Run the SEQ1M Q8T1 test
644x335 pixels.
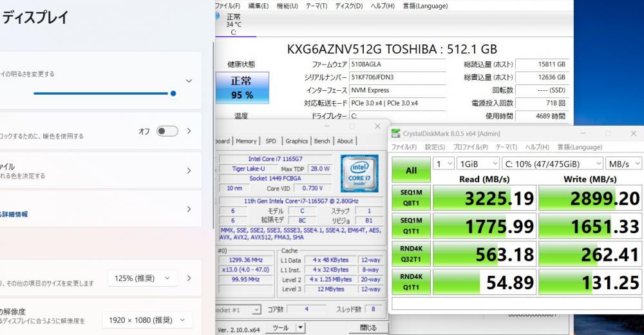pyautogui.click(x=411, y=198)
